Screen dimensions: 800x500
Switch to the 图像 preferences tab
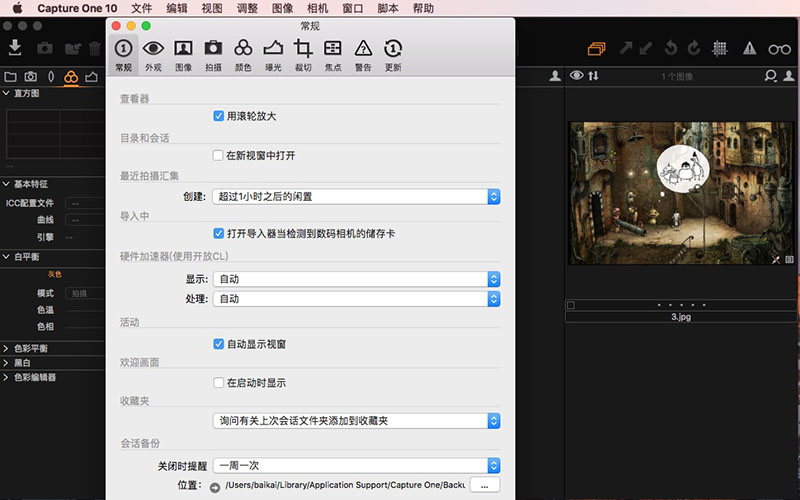(x=183, y=56)
